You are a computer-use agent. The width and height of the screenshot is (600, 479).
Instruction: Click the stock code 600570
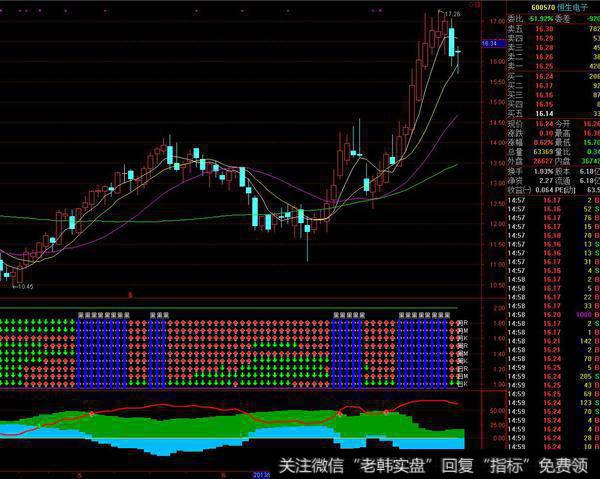coord(544,7)
